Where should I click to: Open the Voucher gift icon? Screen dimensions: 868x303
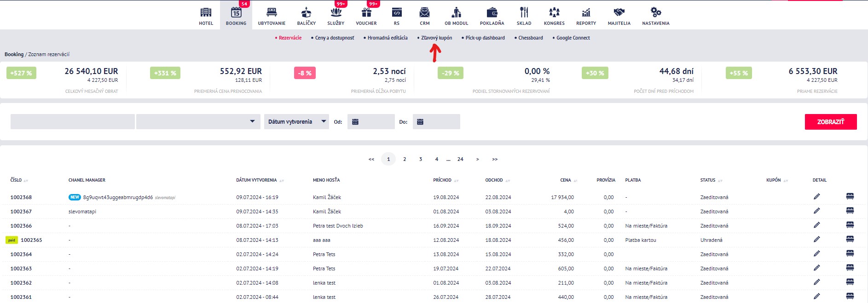(x=366, y=12)
